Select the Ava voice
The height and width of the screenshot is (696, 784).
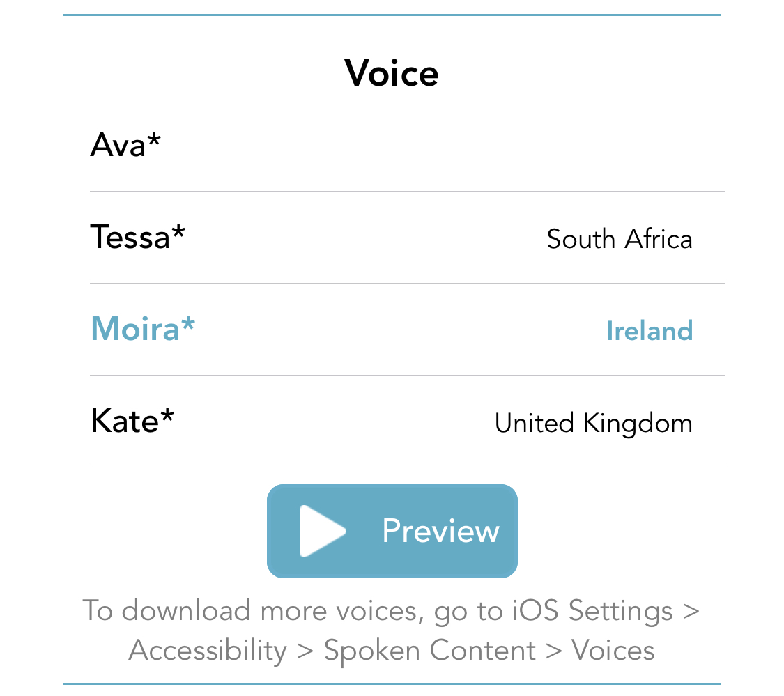pyautogui.click(x=118, y=145)
